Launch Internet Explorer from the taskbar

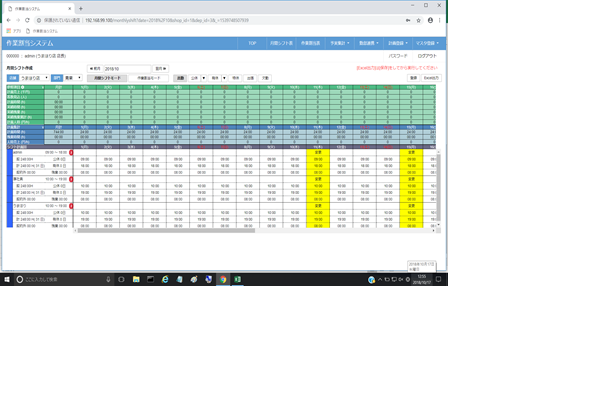(165, 280)
